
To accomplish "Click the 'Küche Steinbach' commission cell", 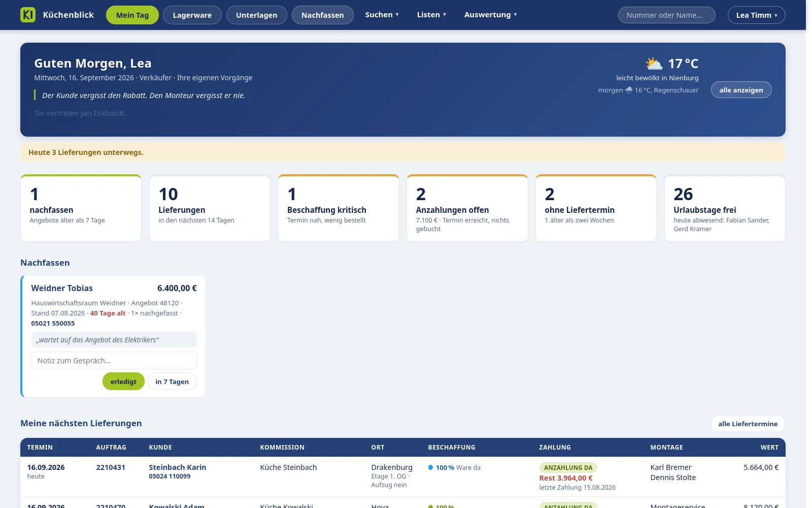I will [288, 467].
